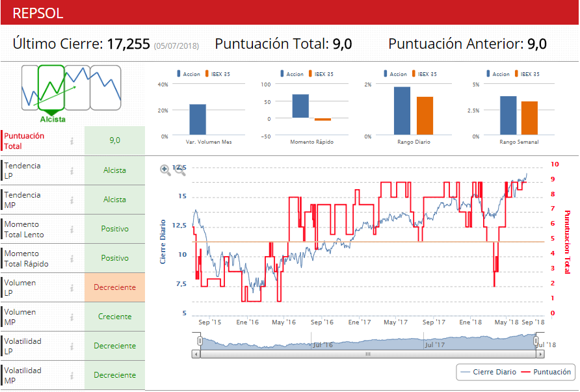This screenshot has width=580, height=392.
Task: Click the Decreciente value for Volatilidad MP
Action: point(114,375)
